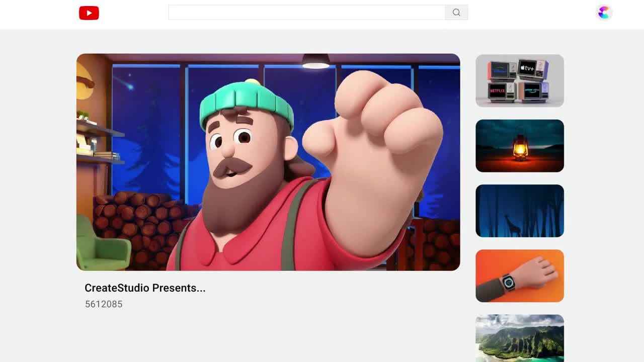Screen dimensions: 644x362
Task: Select the glowing lantern video thumbnail
Action: [520, 146]
